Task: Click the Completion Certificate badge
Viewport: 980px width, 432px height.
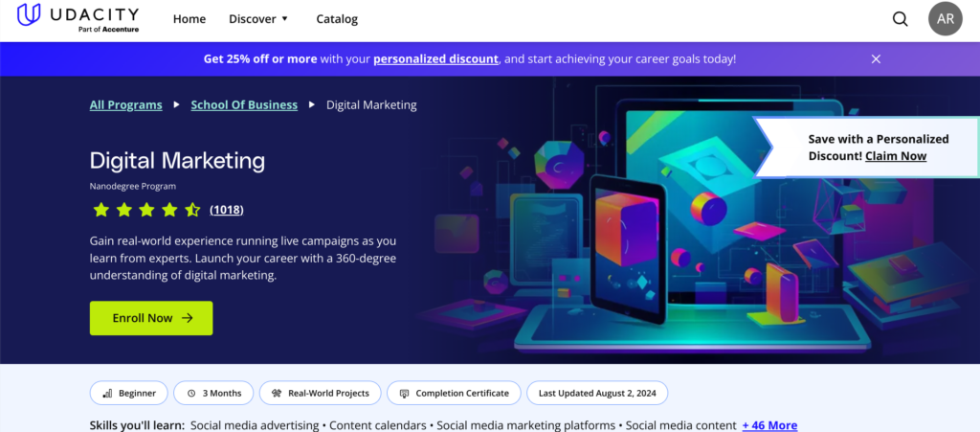Action: click(456, 393)
